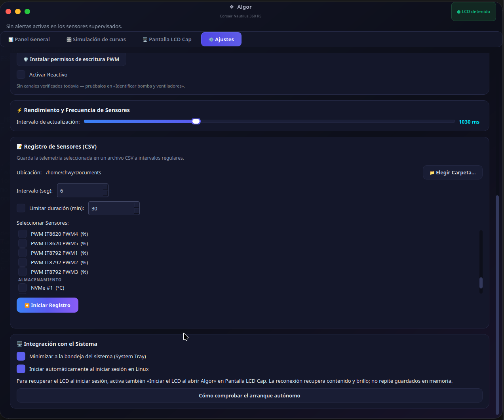The height and width of the screenshot is (420, 504).
Task: Toggle the Limitar duración checkbox
Action: 21,208
